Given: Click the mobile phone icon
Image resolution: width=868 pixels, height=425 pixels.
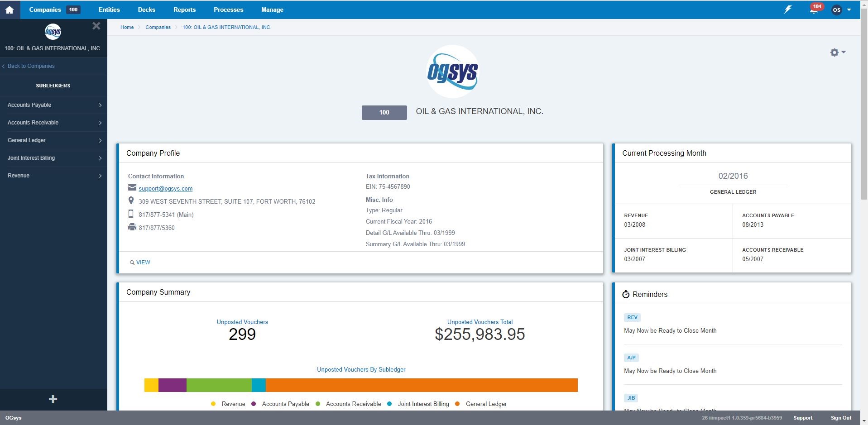Looking at the screenshot, I should (131, 214).
